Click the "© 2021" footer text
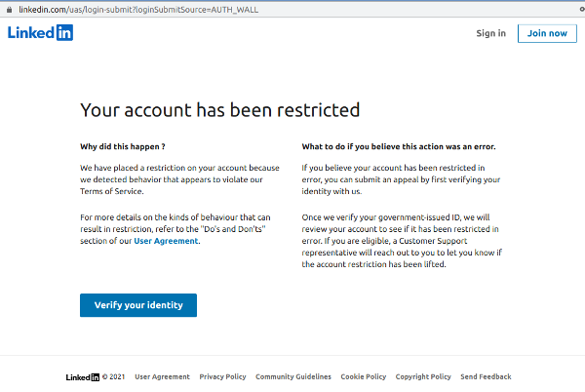The width and height of the screenshot is (585, 392). [x=113, y=376]
